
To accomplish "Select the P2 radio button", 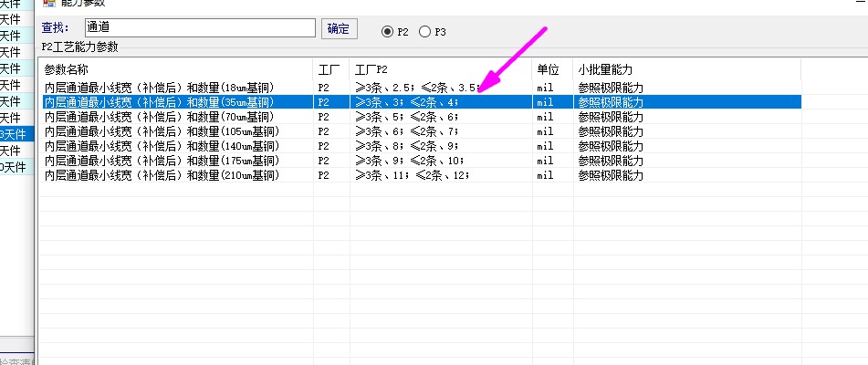I will [x=395, y=32].
